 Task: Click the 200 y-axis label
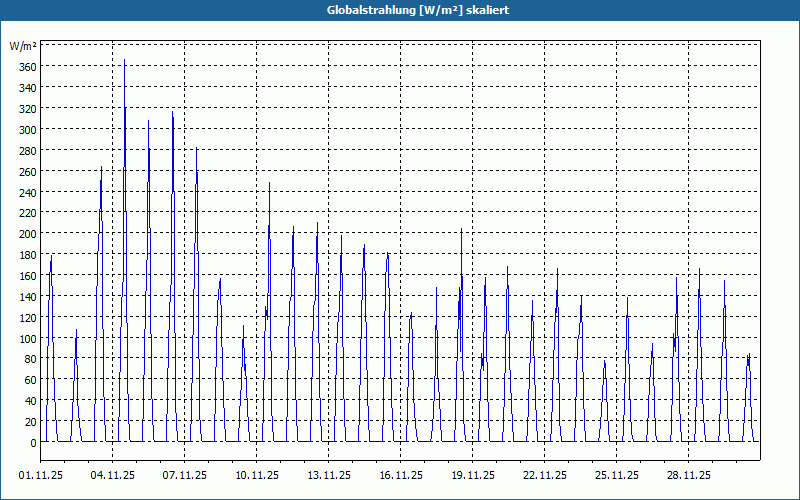click(x=28, y=234)
